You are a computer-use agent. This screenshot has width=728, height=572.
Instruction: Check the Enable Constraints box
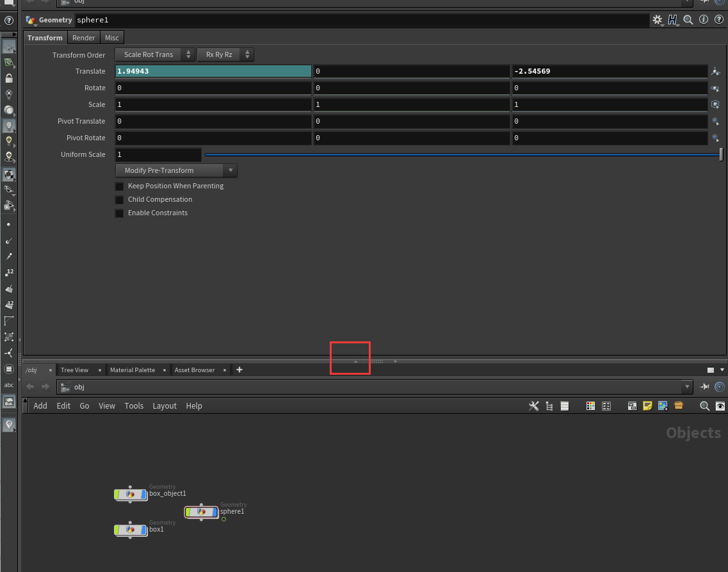click(119, 213)
